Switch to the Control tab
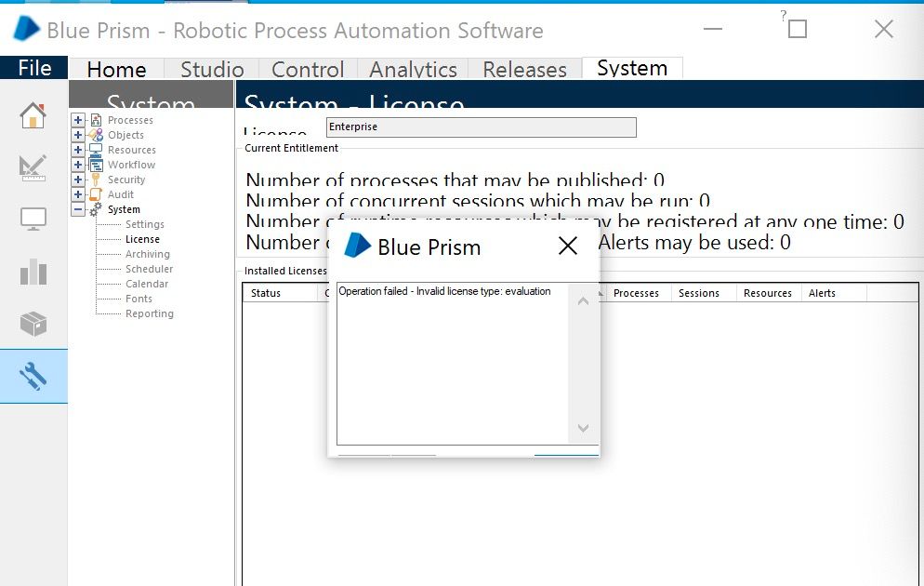The image size is (924, 586). [308, 69]
